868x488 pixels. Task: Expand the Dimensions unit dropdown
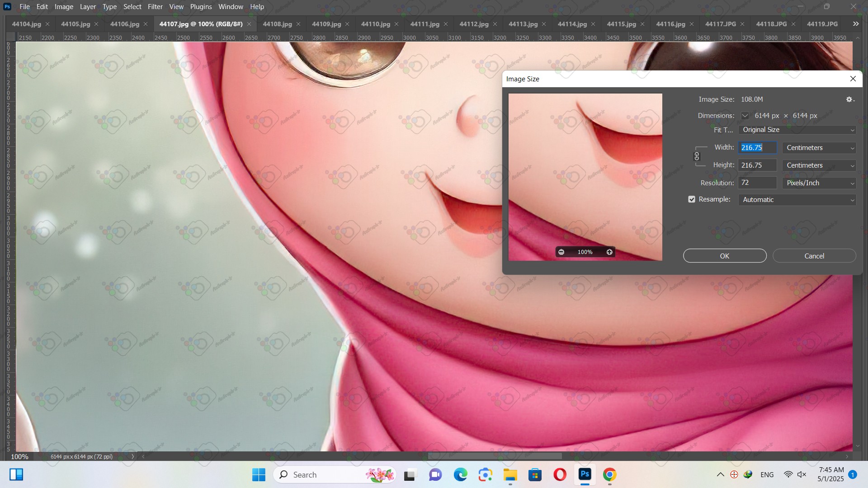[745, 116]
